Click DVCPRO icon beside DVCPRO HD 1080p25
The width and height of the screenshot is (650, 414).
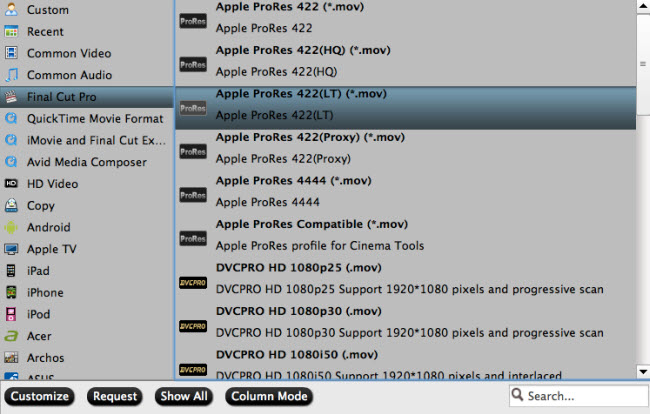[x=193, y=283]
